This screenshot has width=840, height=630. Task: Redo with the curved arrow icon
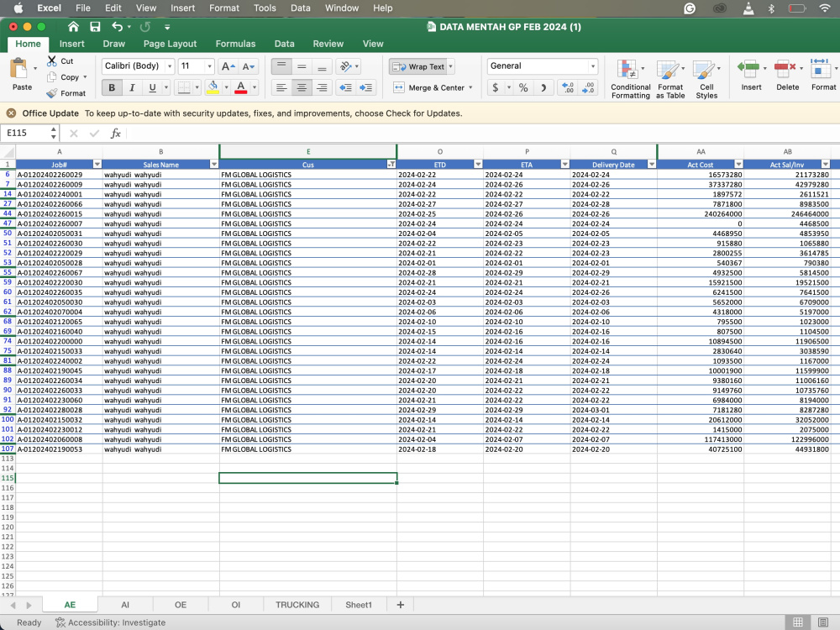click(x=145, y=27)
